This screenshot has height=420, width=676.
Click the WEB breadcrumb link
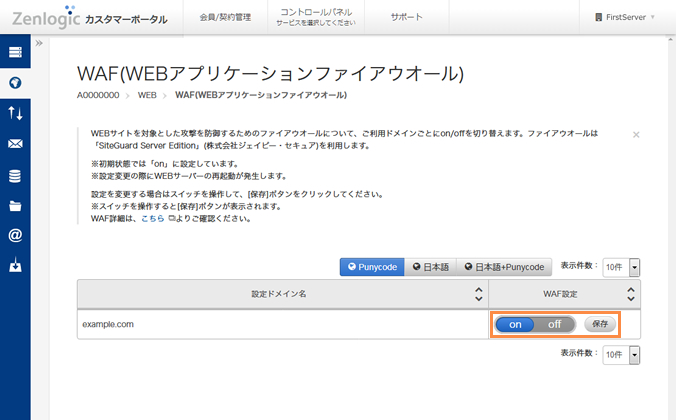coord(147,95)
